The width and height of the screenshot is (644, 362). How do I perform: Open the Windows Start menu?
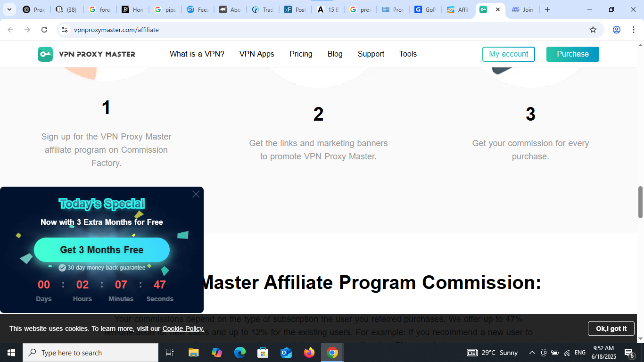(x=11, y=353)
